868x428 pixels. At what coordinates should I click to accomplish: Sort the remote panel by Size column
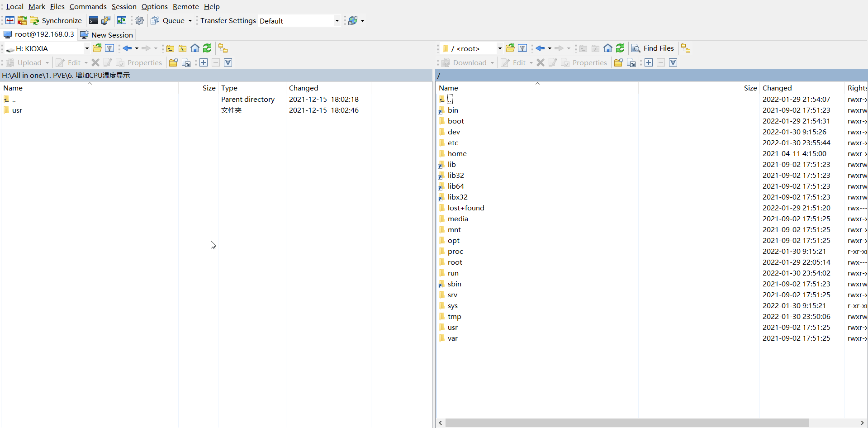pyautogui.click(x=699, y=88)
